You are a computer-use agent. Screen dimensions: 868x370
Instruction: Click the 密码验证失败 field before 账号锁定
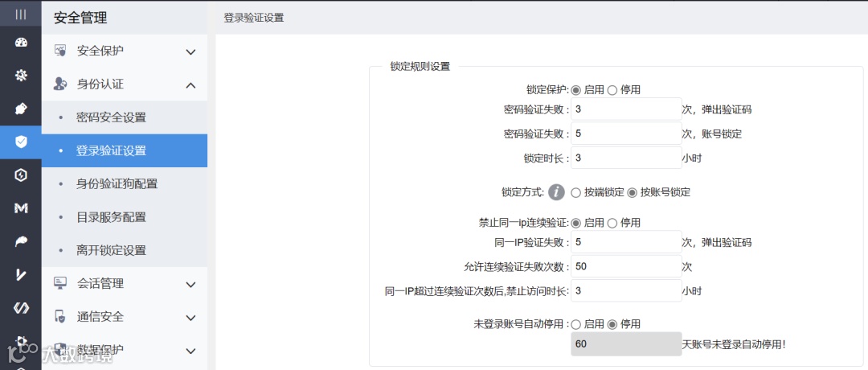(626, 134)
